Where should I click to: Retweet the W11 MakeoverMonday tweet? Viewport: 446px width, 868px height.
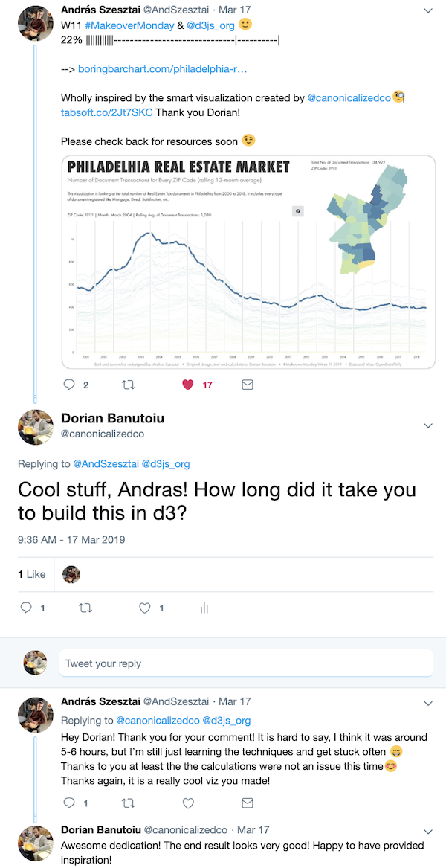point(128,385)
